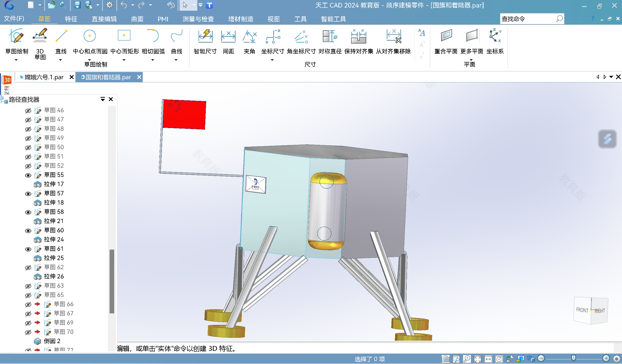Select the 草图绘制 sketch tool
The image size is (622, 364).
17,41
